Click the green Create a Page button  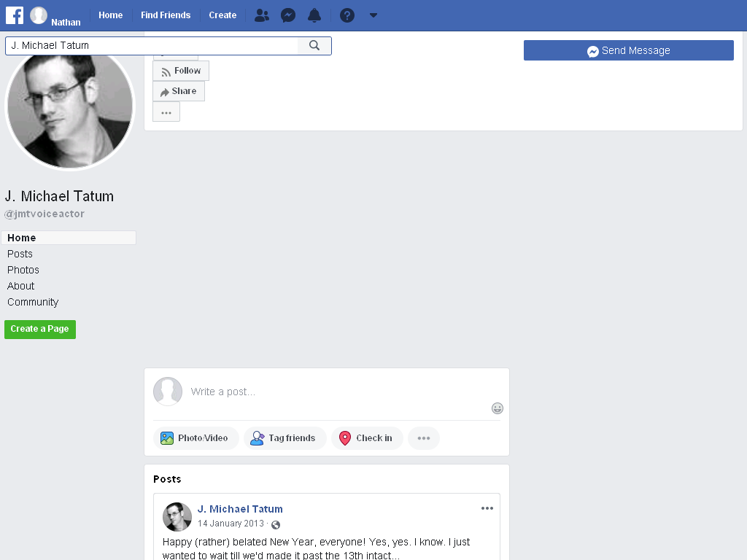coord(40,329)
